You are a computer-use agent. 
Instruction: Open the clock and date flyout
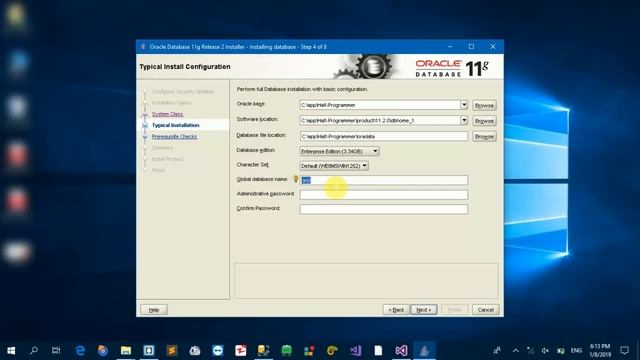tap(600, 350)
